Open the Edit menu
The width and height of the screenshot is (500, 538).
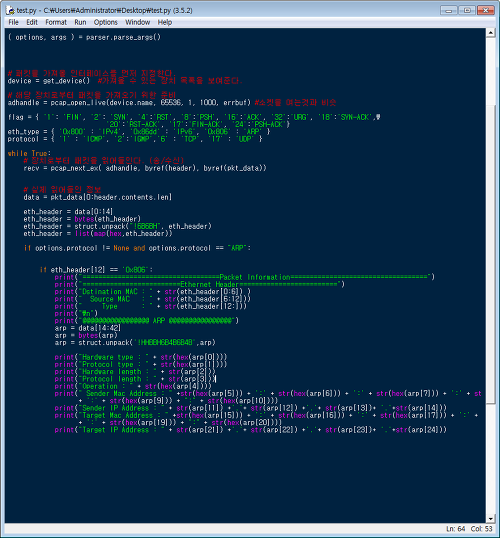tap(32, 22)
